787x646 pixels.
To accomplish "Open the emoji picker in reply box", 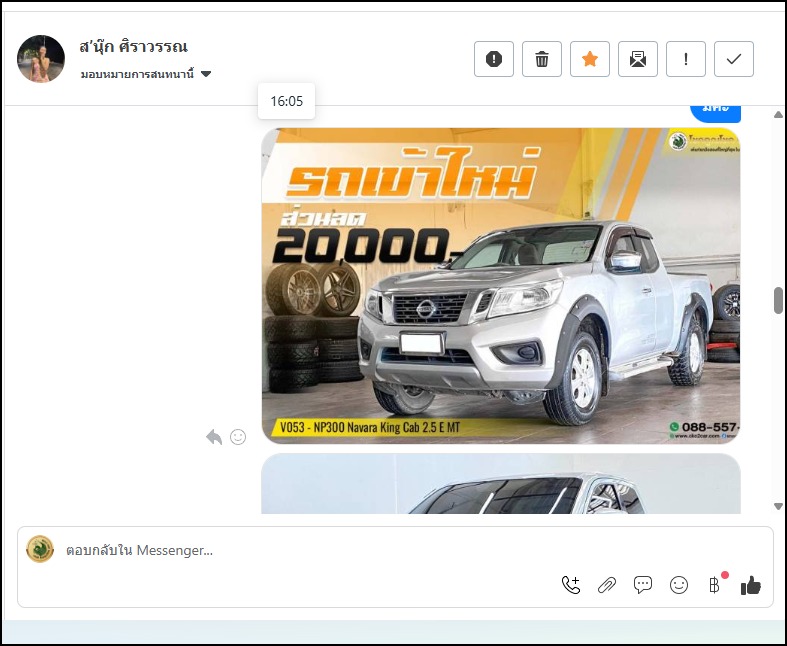I will point(679,585).
